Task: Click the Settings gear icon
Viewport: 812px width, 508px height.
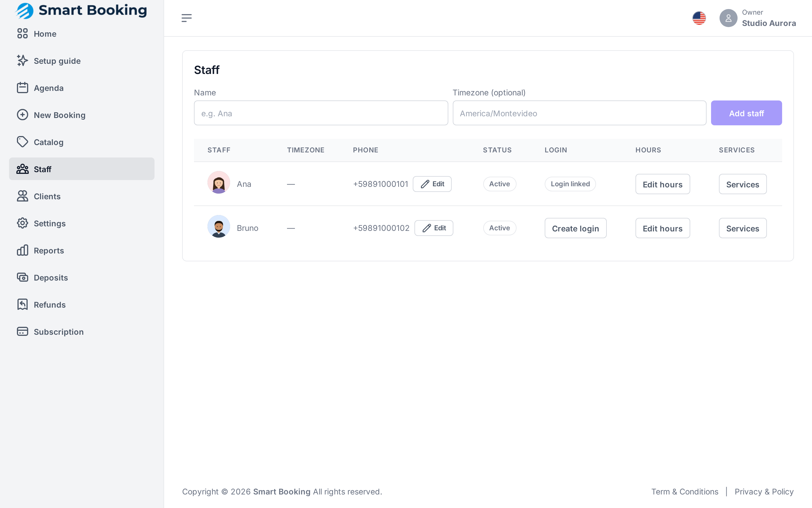Action: pyautogui.click(x=23, y=223)
